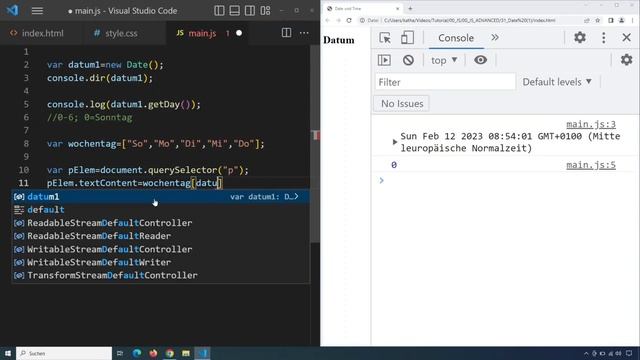This screenshot has height=360, width=640.
Task: Open File Explorer from taskbar
Action: point(186,353)
